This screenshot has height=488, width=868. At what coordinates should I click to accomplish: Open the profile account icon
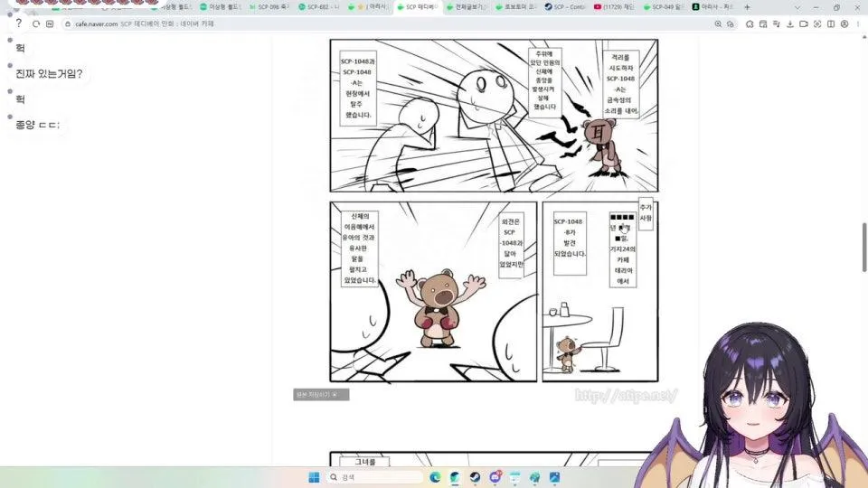(x=844, y=23)
